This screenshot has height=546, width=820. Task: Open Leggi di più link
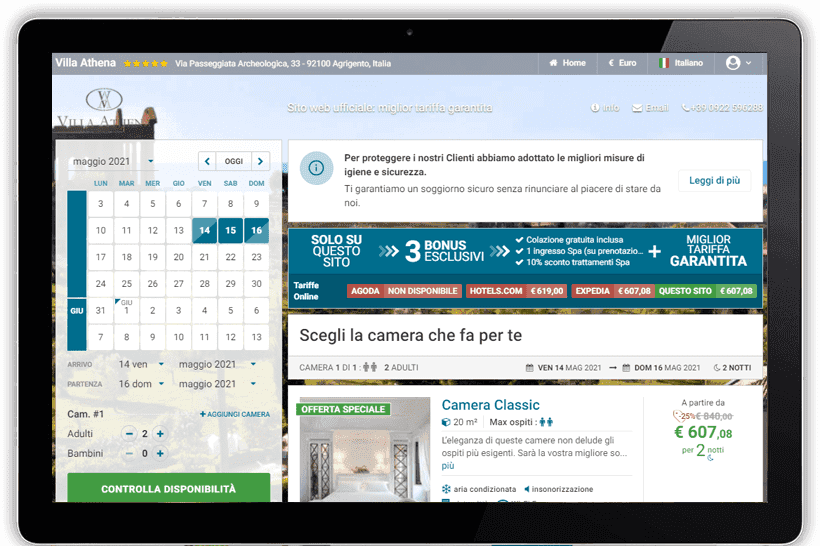pyautogui.click(x=714, y=180)
